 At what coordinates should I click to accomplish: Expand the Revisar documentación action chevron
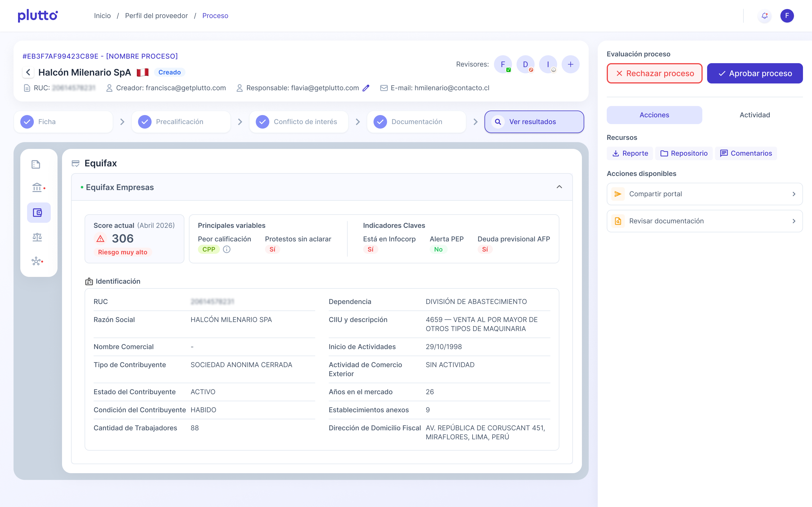[x=794, y=221]
